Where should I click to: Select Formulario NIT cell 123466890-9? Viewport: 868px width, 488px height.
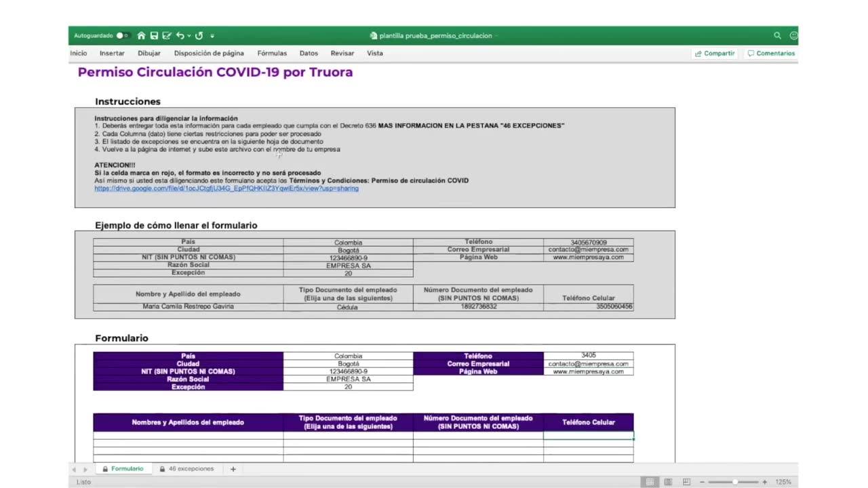pos(348,371)
